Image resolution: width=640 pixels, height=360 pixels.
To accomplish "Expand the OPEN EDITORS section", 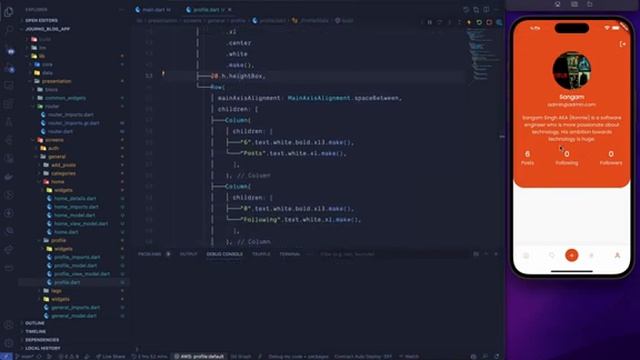I will click(x=41, y=20).
